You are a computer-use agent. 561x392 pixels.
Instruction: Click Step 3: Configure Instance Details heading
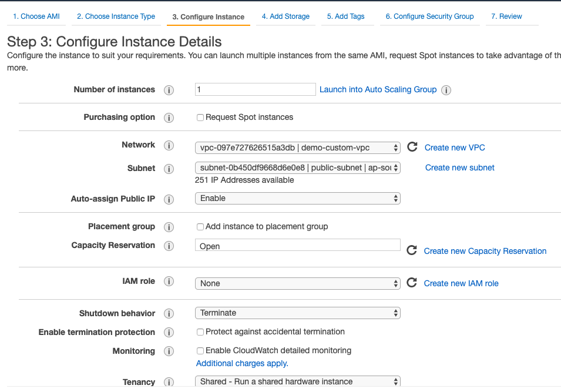coord(115,42)
